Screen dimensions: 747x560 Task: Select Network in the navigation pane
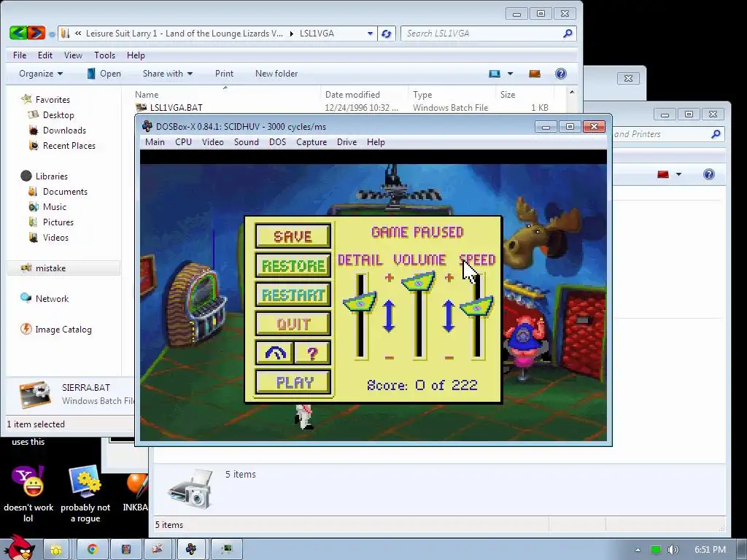coord(52,298)
